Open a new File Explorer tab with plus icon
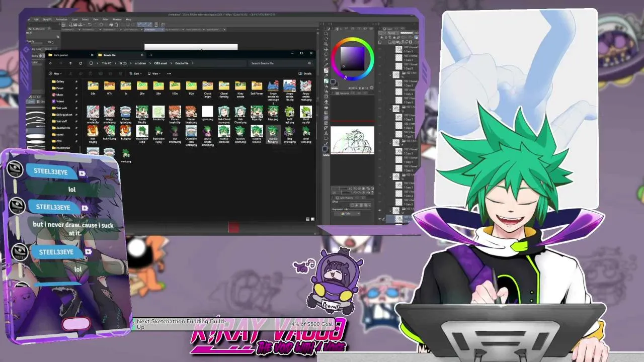This screenshot has width=644, height=362. [x=150, y=55]
